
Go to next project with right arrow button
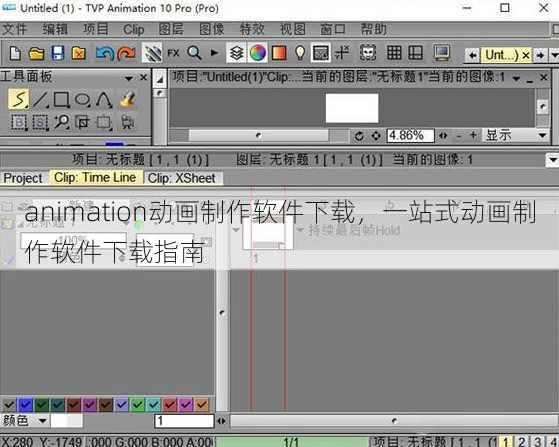(540, 55)
